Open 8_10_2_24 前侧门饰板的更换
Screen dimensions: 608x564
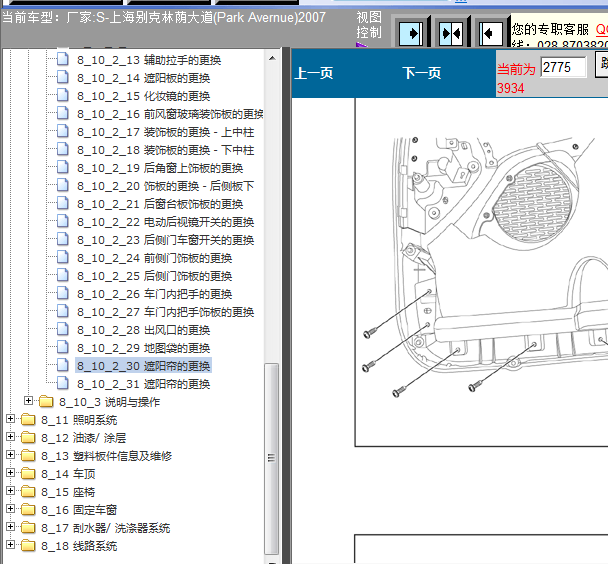(x=154, y=258)
